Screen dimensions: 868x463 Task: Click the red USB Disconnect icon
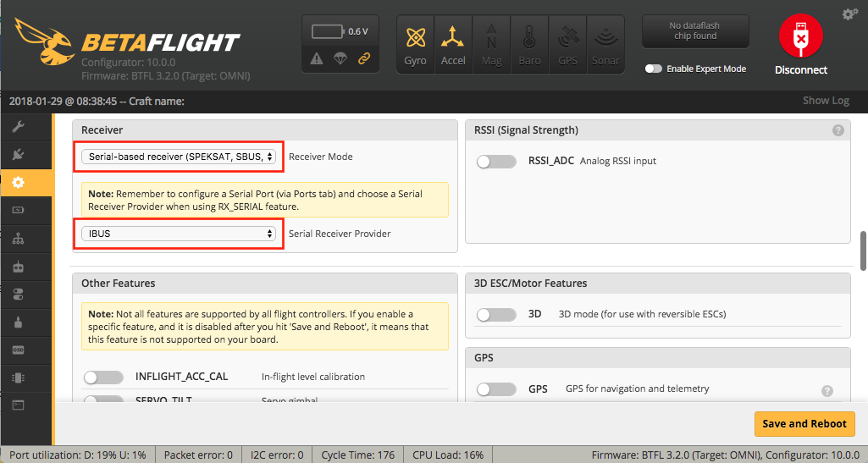coord(800,36)
